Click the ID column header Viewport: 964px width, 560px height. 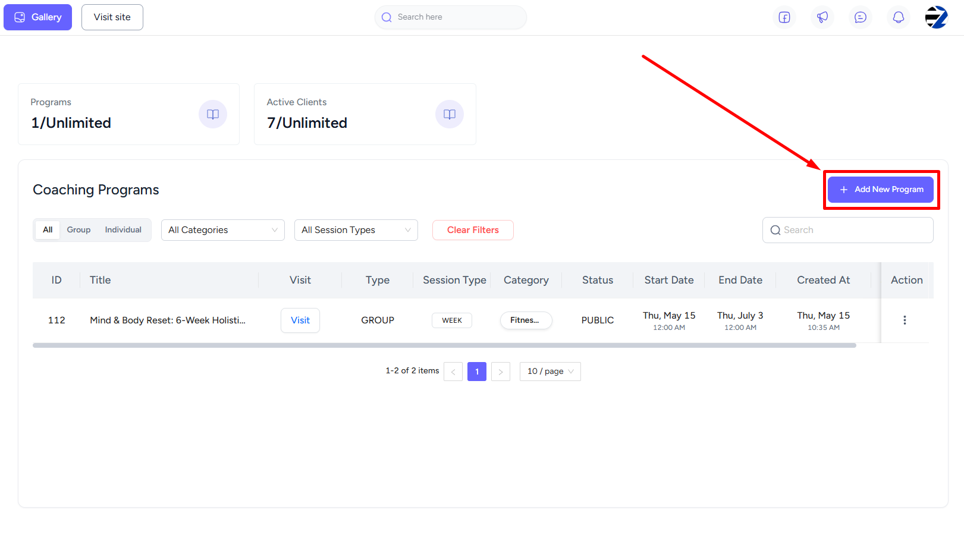[x=56, y=280]
